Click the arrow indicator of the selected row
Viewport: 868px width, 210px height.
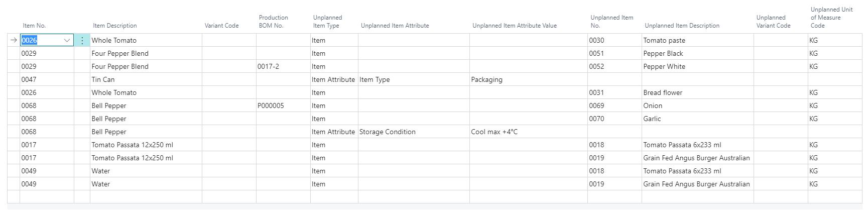click(14, 40)
